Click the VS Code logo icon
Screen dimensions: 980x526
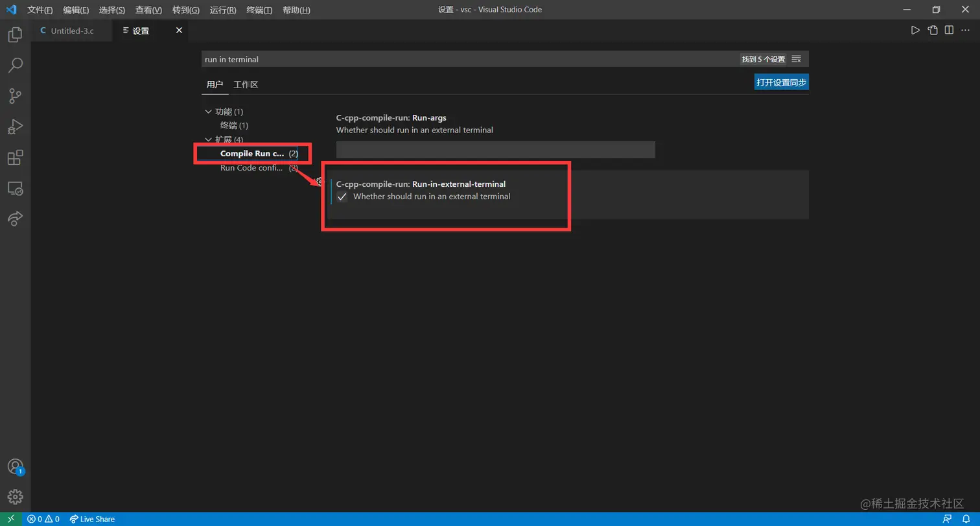tap(11, 10)
